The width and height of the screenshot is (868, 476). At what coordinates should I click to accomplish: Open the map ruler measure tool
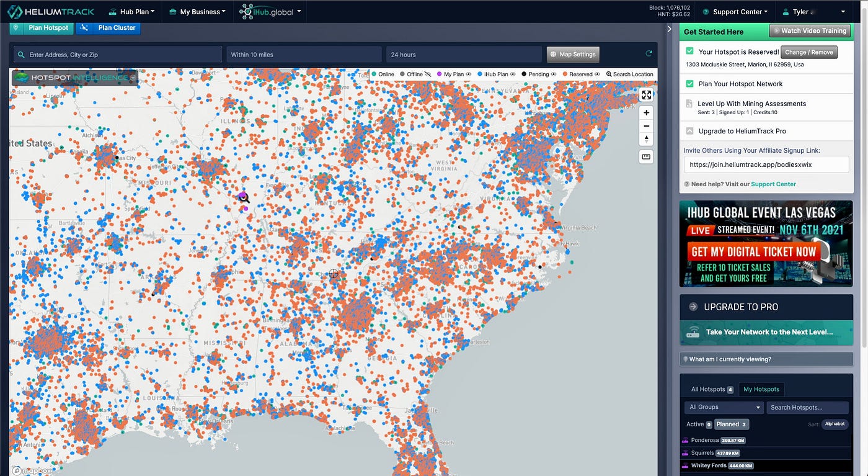tap(646, 157)
